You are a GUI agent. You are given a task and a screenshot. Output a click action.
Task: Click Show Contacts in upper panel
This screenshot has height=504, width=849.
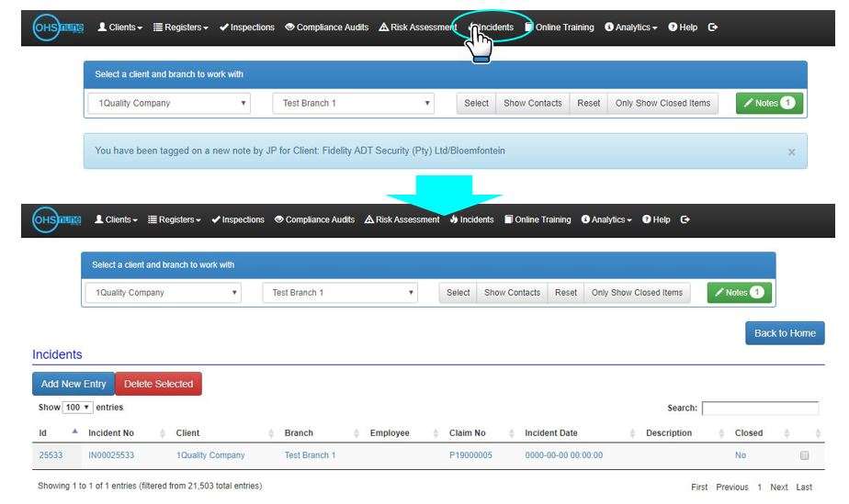(533, 104)
